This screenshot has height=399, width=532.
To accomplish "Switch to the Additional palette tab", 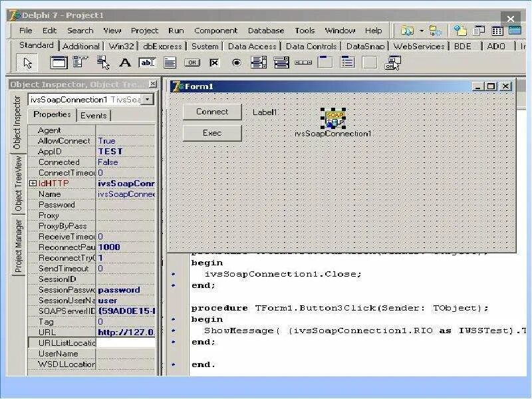I will tap(81, 46).
